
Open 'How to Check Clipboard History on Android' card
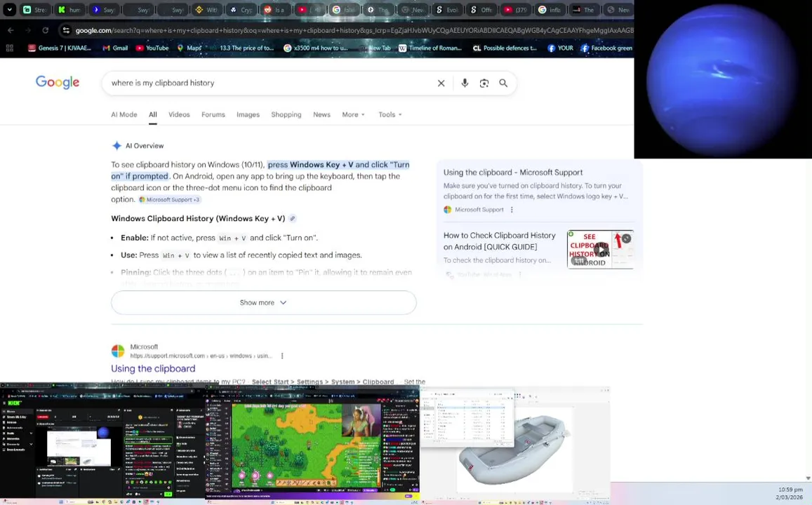[x=499, y=241]
